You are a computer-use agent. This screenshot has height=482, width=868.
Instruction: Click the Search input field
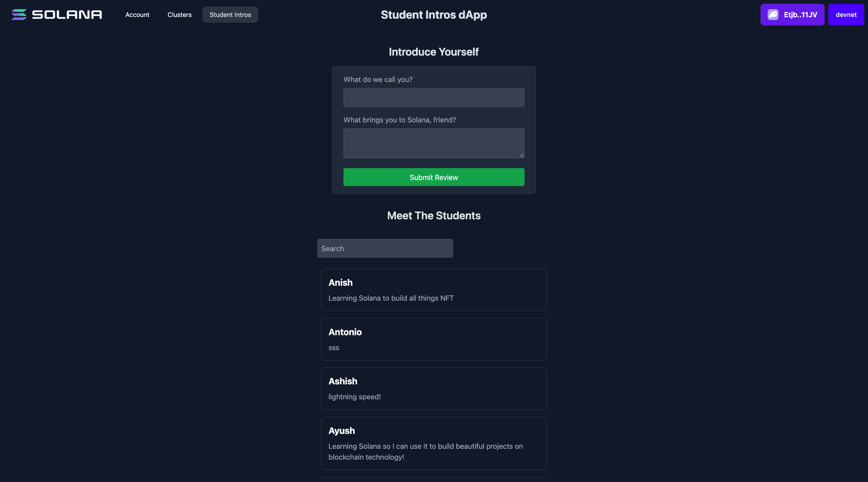pos(385,248)
